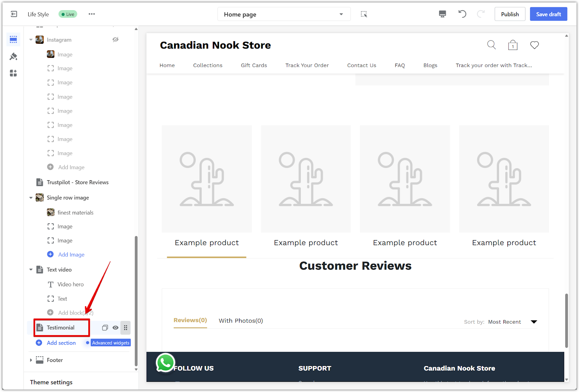This screenshot has width=579, height=392.
Task: Click the Instagram section thumbnail icon
Action: click(39, 40)
